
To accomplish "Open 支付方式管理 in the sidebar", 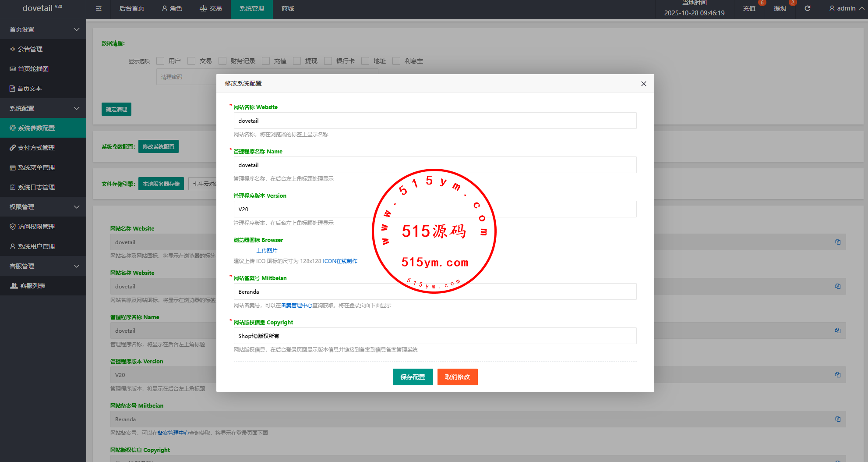I will [x=36, y=148].
